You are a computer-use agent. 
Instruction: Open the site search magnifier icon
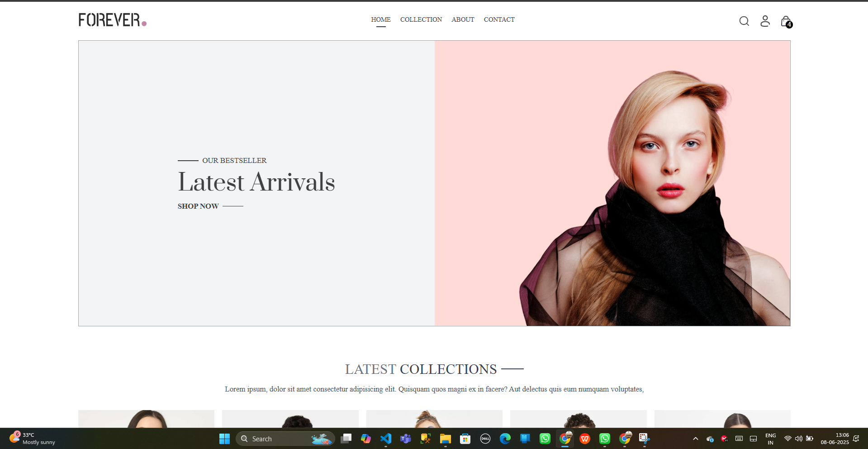[x=744, y=21]
